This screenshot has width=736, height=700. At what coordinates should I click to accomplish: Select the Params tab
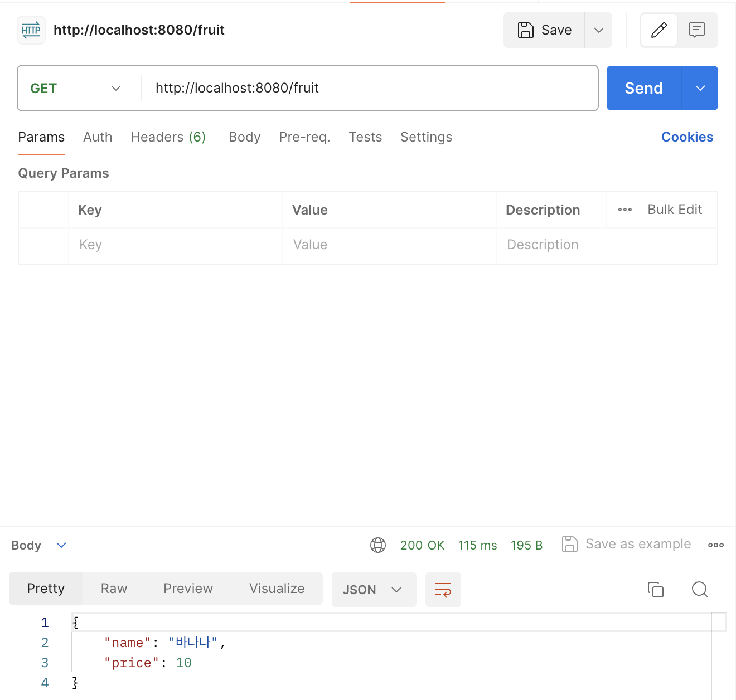click(x=41, y=137)
